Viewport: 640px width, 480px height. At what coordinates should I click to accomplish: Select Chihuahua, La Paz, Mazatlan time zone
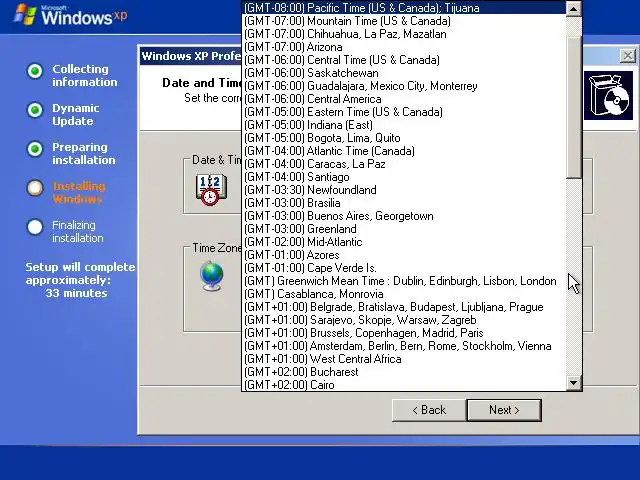click(404, 34)
